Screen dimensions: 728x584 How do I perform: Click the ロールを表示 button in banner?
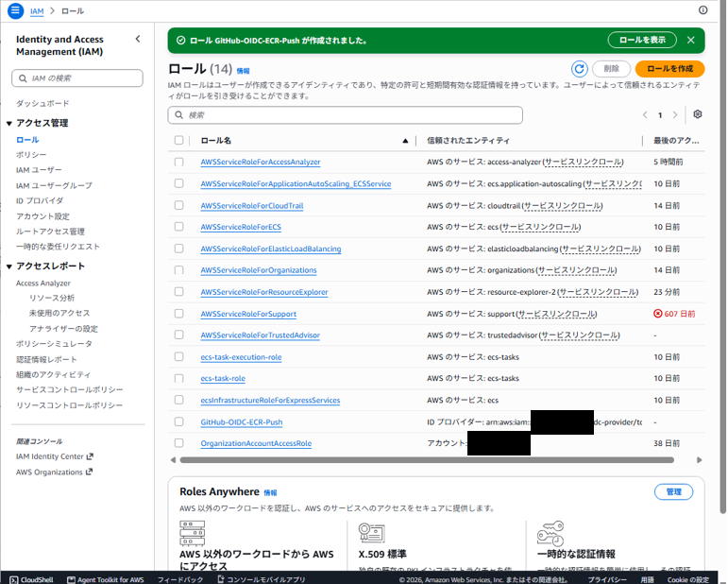point(642,40)
